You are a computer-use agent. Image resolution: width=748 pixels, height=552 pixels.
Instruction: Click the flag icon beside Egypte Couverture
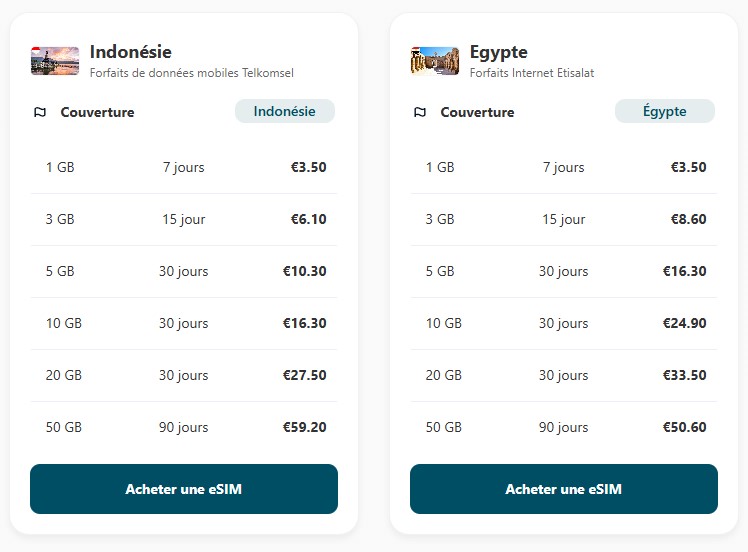pos(420,112)
